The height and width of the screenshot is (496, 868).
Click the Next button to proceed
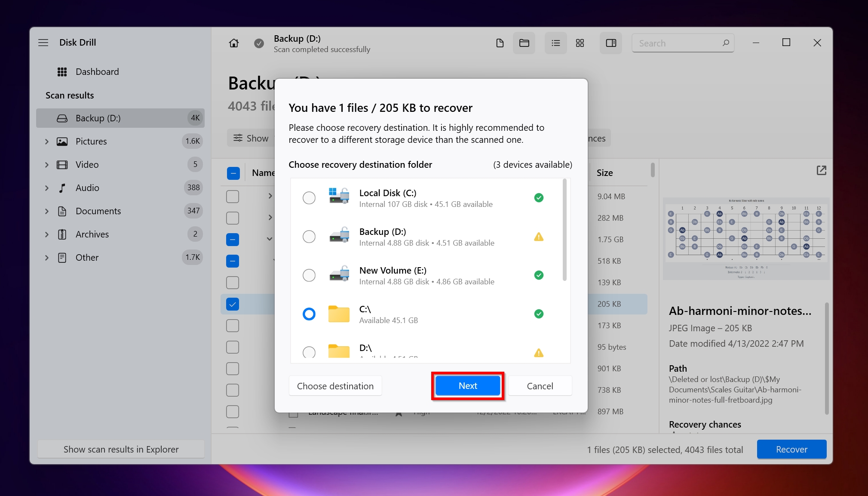[467, 385]
